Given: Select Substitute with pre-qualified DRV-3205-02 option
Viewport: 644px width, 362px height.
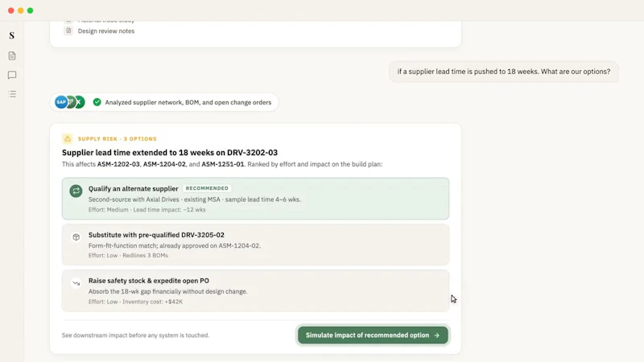Looking at the screenshot, I should coord(255,245).
